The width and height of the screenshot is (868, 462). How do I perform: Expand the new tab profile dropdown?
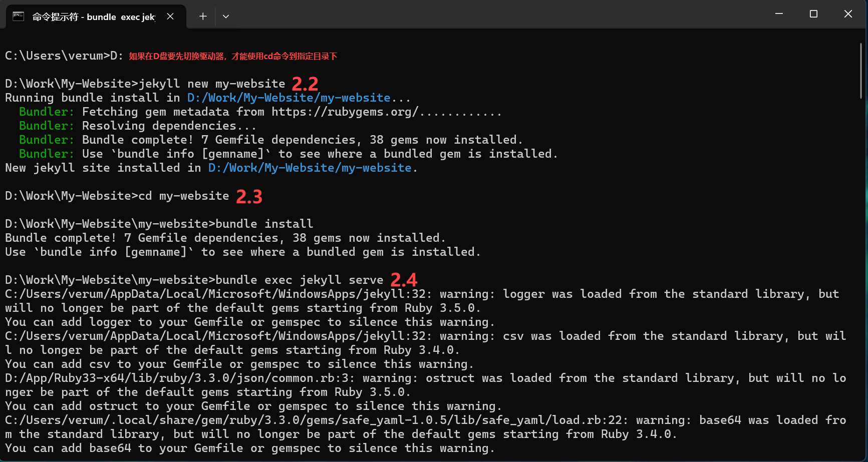coord(226,17)
